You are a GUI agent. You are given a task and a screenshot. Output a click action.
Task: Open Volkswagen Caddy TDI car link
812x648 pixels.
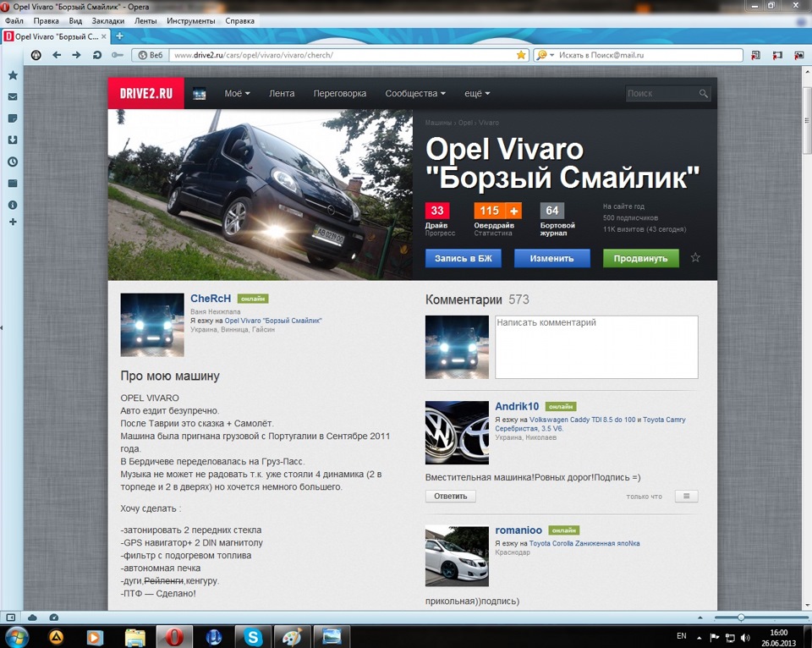[x=582, y=420]
